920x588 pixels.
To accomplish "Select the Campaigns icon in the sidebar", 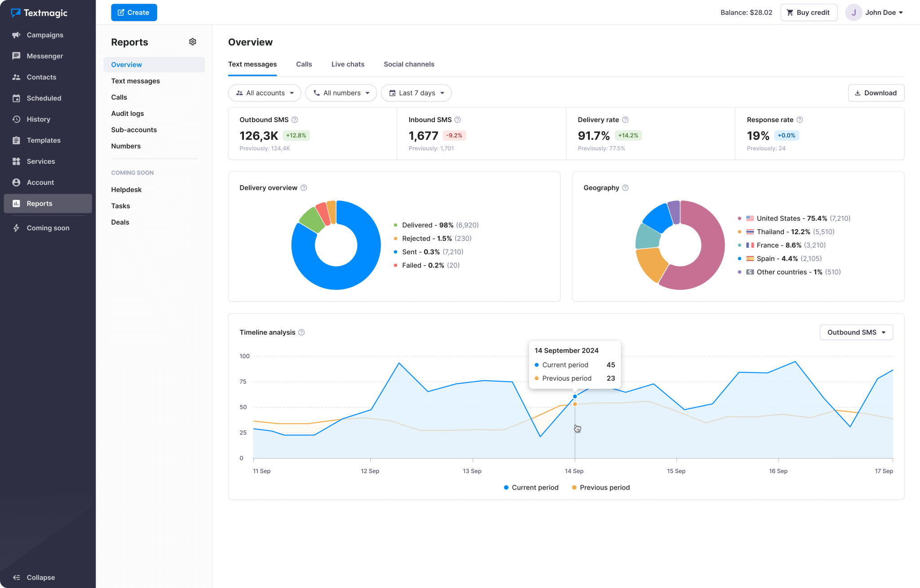I will click(x=17, y=35).
